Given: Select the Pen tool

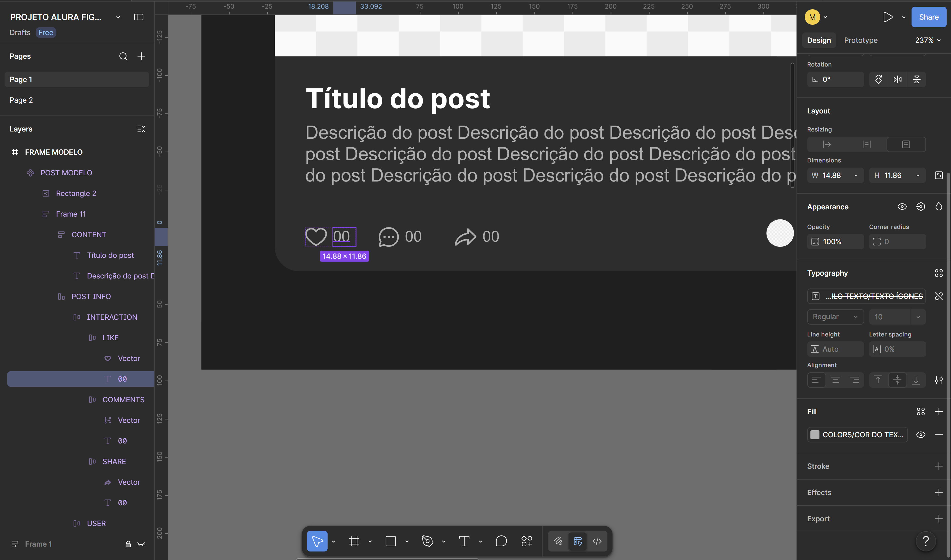Looking at the screenshot, I should tap(427, 541).
